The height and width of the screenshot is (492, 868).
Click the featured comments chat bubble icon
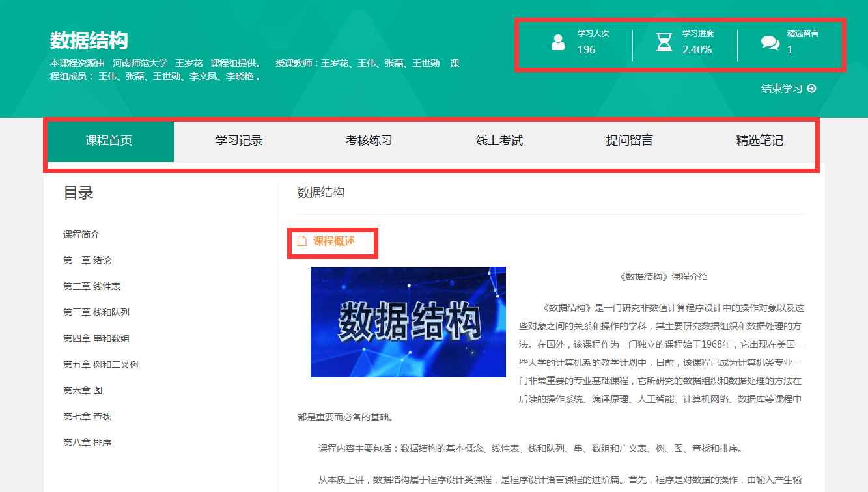(770, 43)
